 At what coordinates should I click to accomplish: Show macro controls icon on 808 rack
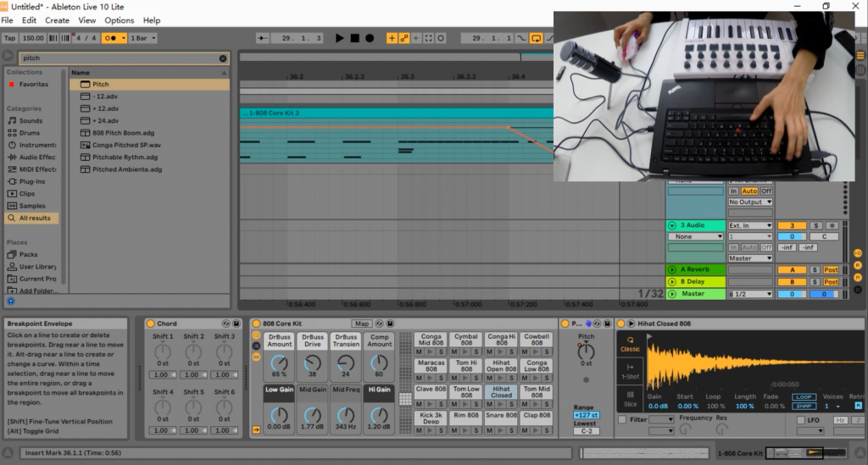[256, 335]
